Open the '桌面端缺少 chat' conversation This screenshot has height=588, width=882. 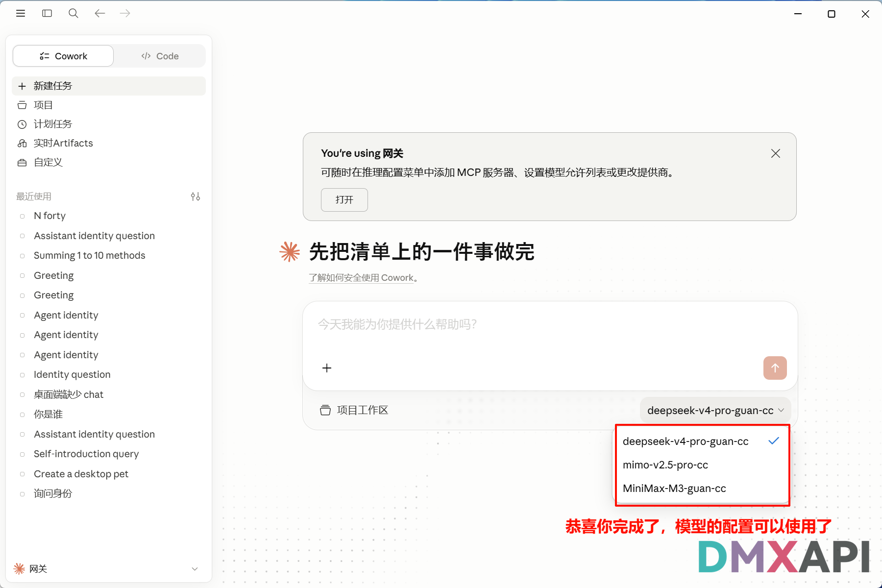coord(109,394)
